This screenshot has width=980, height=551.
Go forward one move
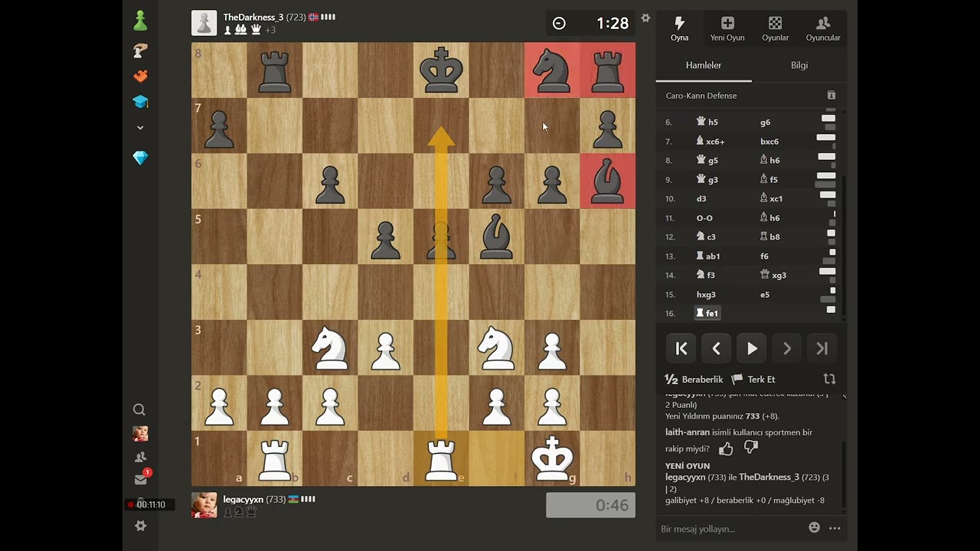pyautogui.click(x=787, y=349)
